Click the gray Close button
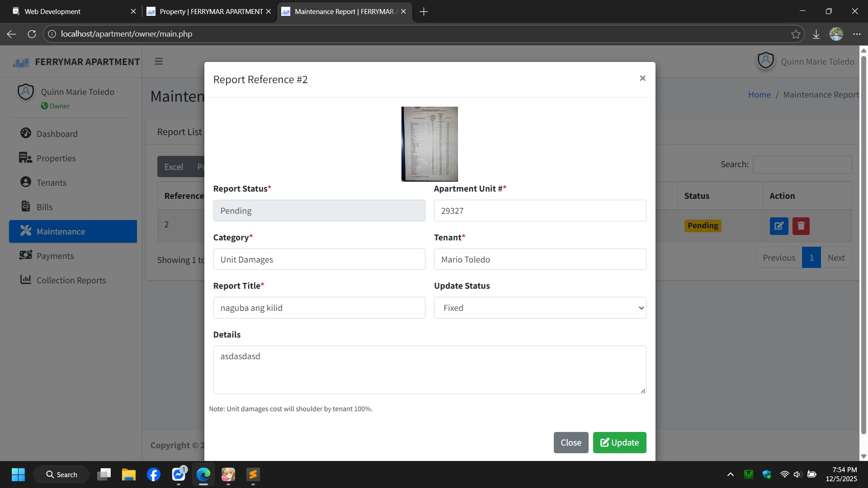Image resolution: width=868 pixels, height=488 pixels. [x=571, y=442]
